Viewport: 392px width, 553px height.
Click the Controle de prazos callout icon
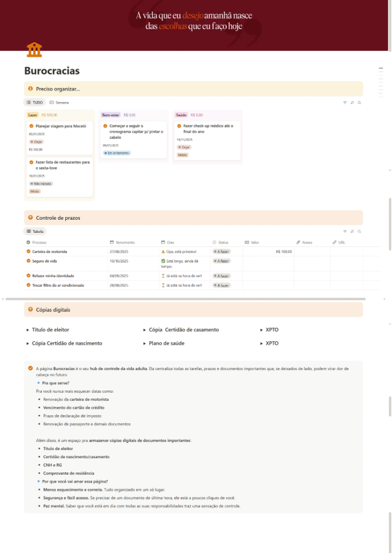[x=30, y=218]
